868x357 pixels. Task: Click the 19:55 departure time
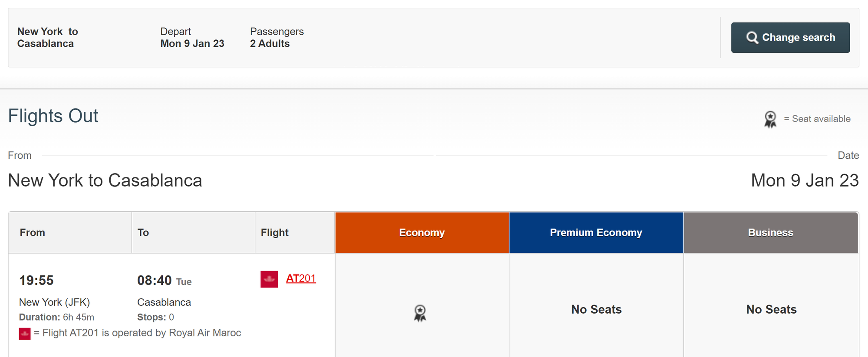36,281
